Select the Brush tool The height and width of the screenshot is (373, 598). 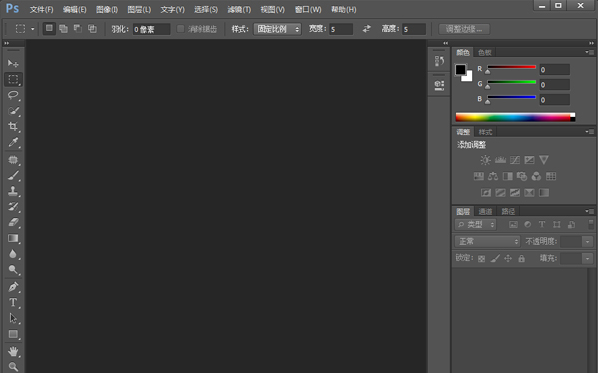(13, 175)
